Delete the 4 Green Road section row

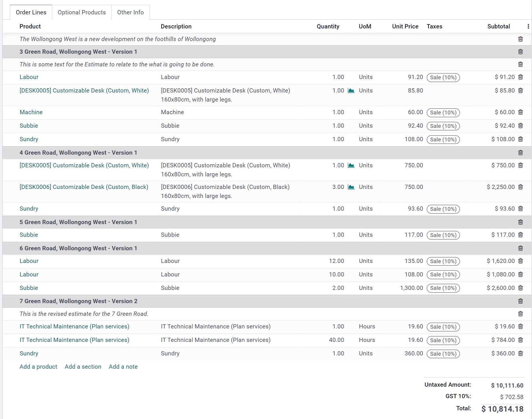tap(520, 153)
